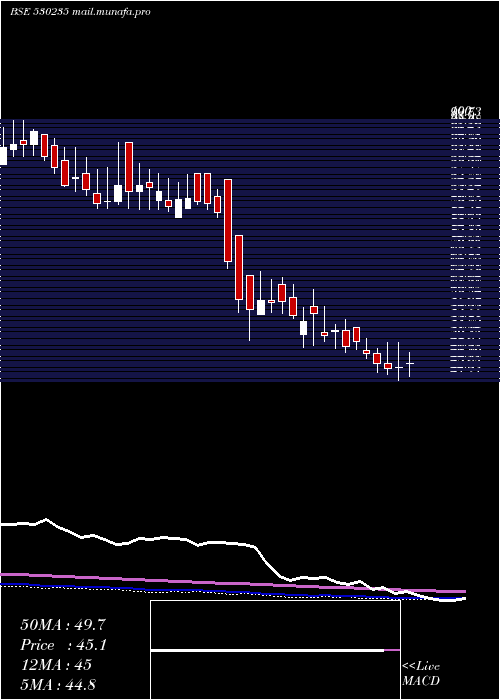Click the tallest red candlestick in the chart
Image resolution: width=500 pixels, height=700 pixels.
[x=228, y=221]
